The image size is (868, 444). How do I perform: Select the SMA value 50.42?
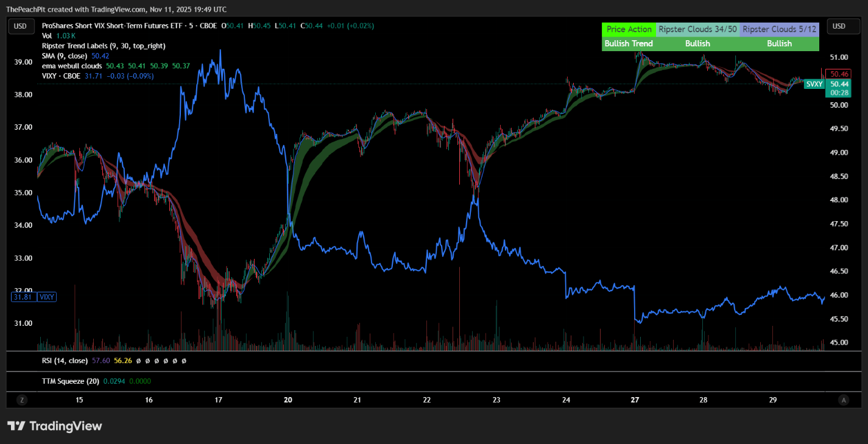click(101, 55)
